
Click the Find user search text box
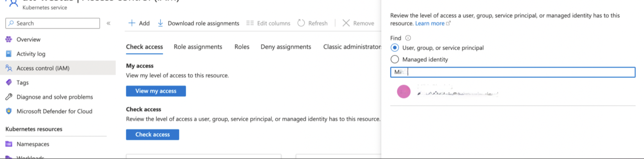click(x=513, y=72)
